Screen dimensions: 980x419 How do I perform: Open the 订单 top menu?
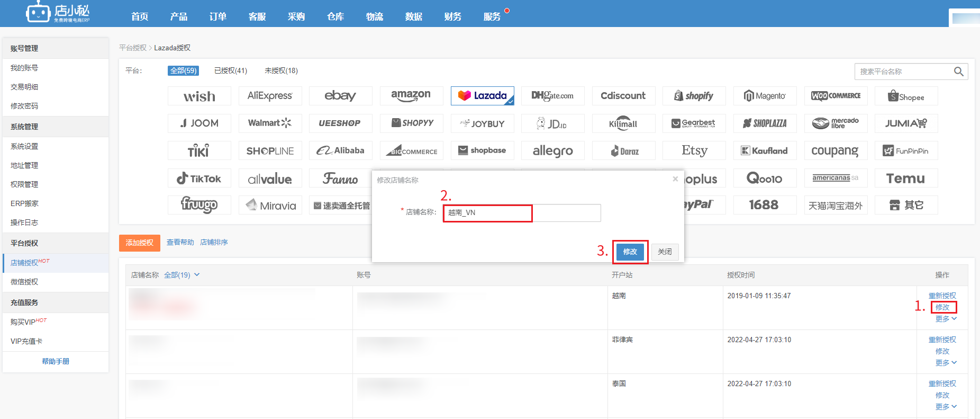click(218, 16)
